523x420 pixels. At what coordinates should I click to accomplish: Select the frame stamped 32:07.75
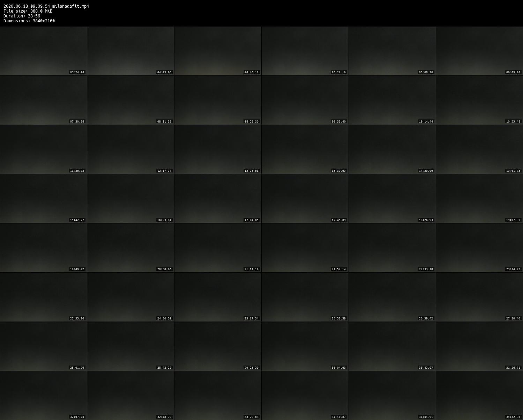click(x=43, y=396)
